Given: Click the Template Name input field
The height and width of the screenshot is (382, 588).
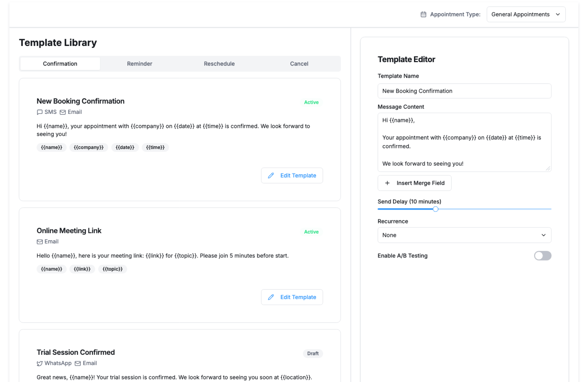Looking at the screenshot, I should (x=464, y=91).
